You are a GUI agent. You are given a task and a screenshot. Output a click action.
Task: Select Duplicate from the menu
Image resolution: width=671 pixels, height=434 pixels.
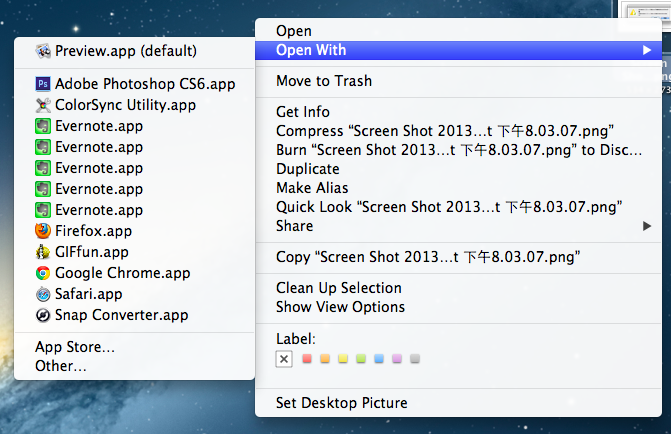tap(458, 169)
